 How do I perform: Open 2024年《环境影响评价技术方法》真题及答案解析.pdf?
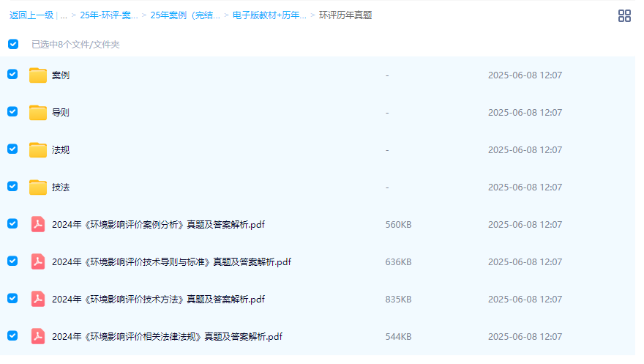pos(159,300)
